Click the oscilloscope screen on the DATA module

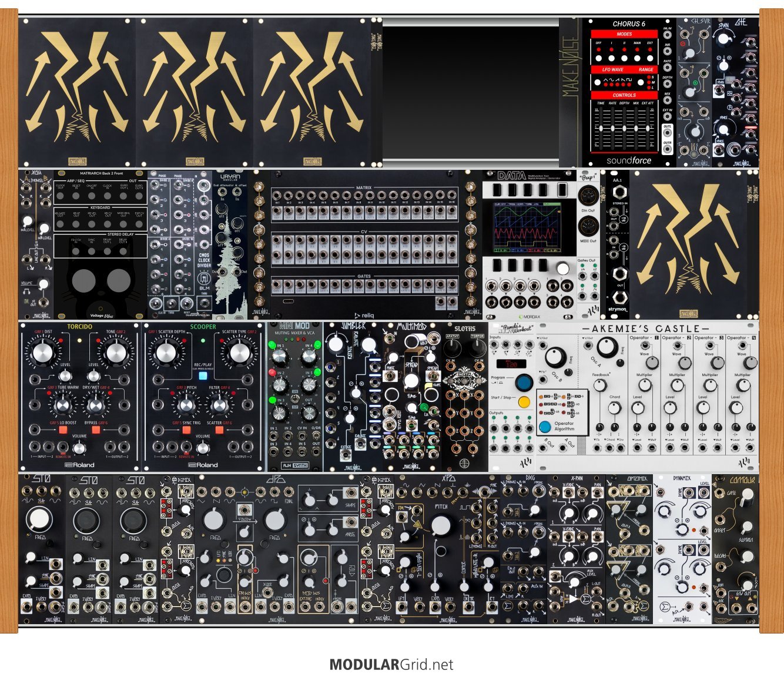pos(528,227)
